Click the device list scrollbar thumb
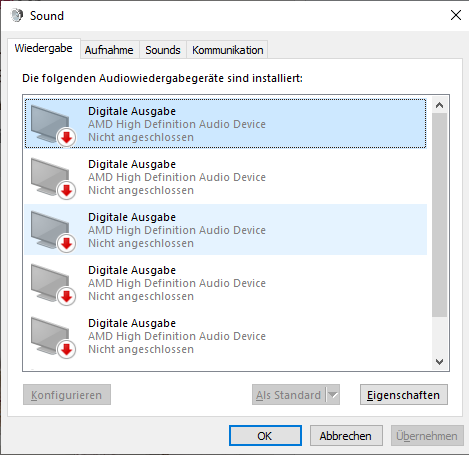The image size is (469, 455). point(439,215)
